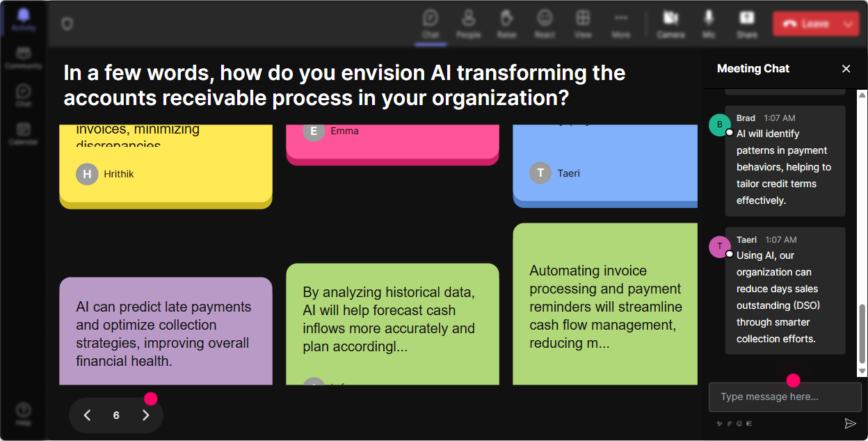Open the GIF picker in chat composer
The height and width of the screenshot is (441, 868).
pyautogui.click(x=749, y=423)
